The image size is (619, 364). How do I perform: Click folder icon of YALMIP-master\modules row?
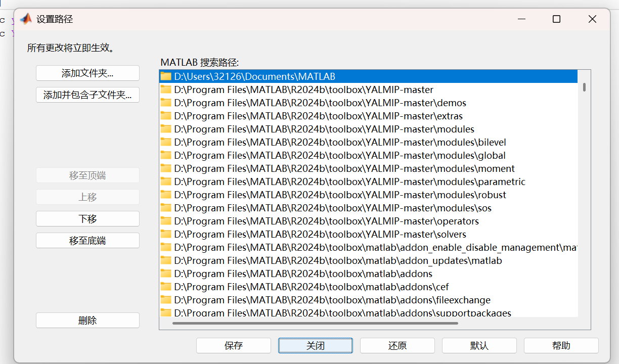pos(166,129)
